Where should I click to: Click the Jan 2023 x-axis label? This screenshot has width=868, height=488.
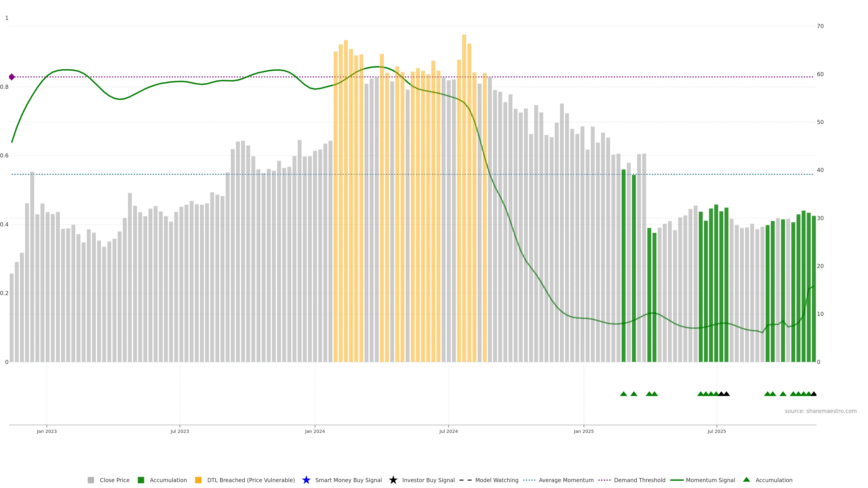pyautogui.click(x=47, y=431)
